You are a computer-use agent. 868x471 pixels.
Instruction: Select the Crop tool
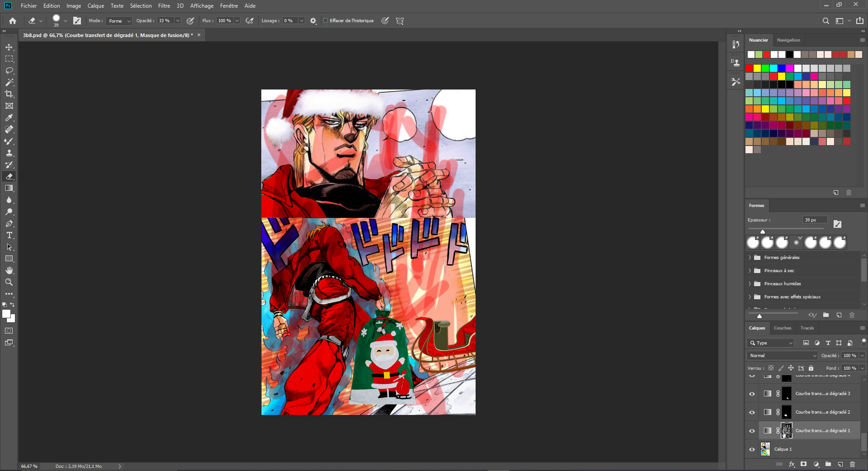pos(9,94)
